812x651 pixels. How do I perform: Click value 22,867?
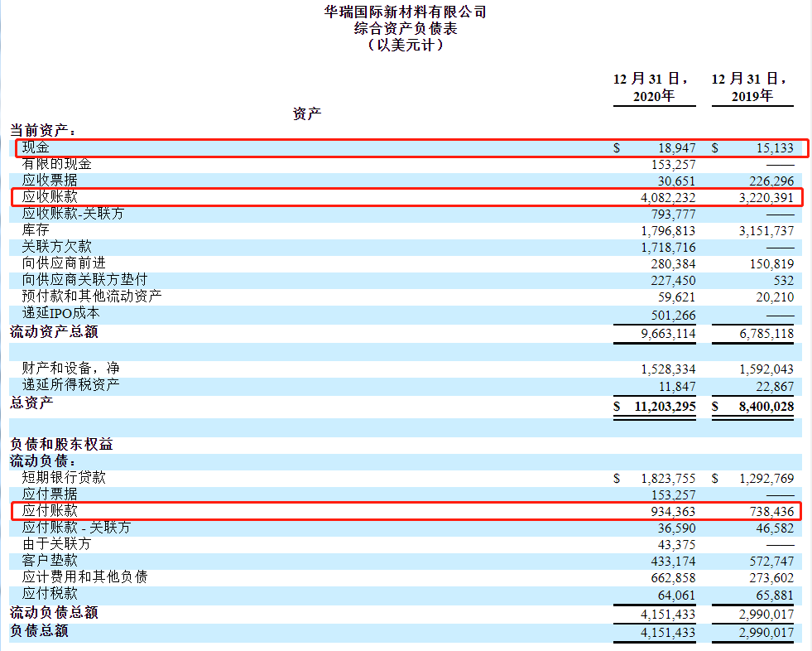[775, 387]
